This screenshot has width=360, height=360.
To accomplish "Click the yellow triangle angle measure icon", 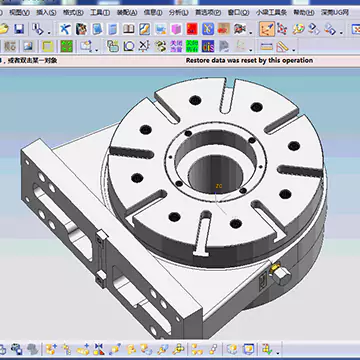I will (283, 46).
